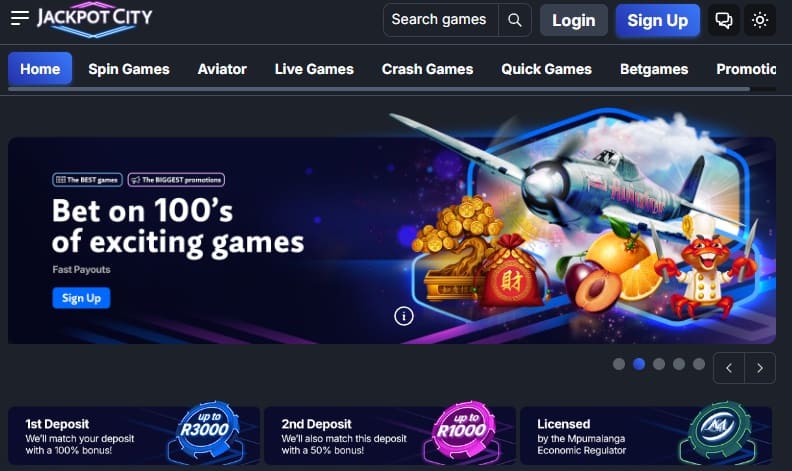Switch to the Aviator tab
792x471 pixels.
222,69
